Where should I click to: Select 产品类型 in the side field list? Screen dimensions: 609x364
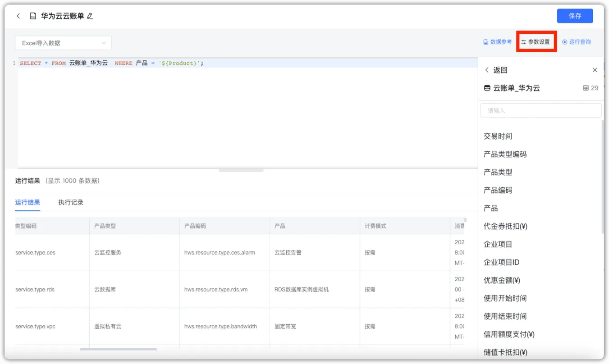[x=498, y=172]
